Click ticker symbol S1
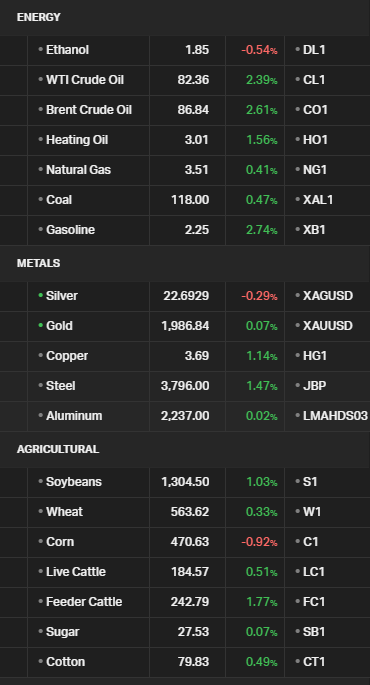 310,482
